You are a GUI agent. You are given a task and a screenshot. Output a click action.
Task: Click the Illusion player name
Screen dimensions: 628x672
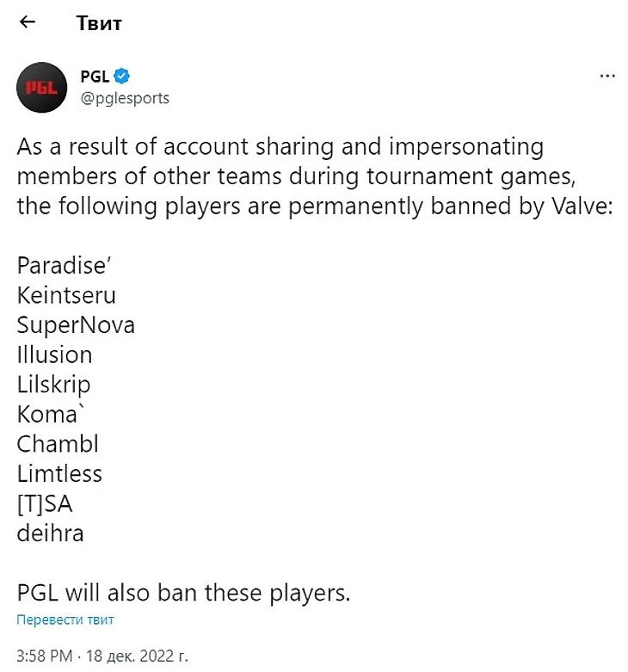click(x=54, y=354)
